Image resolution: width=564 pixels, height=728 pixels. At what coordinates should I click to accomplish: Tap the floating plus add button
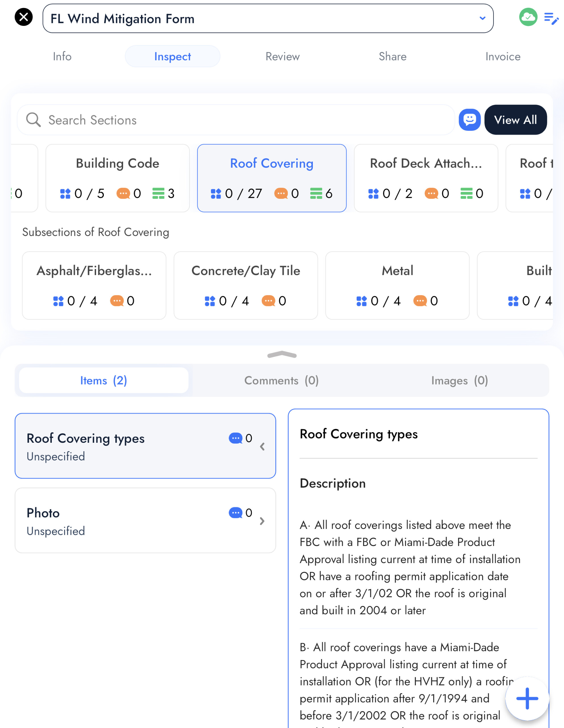click(x=527, y=698)
